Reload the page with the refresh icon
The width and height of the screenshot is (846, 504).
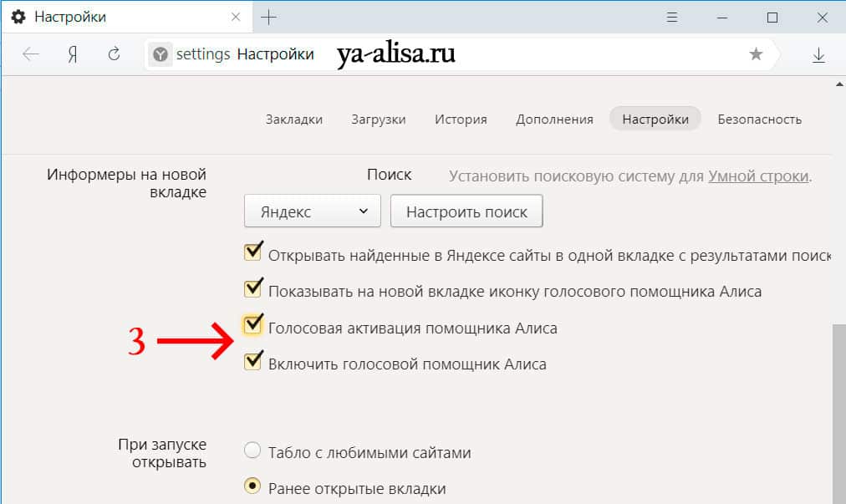114,54
